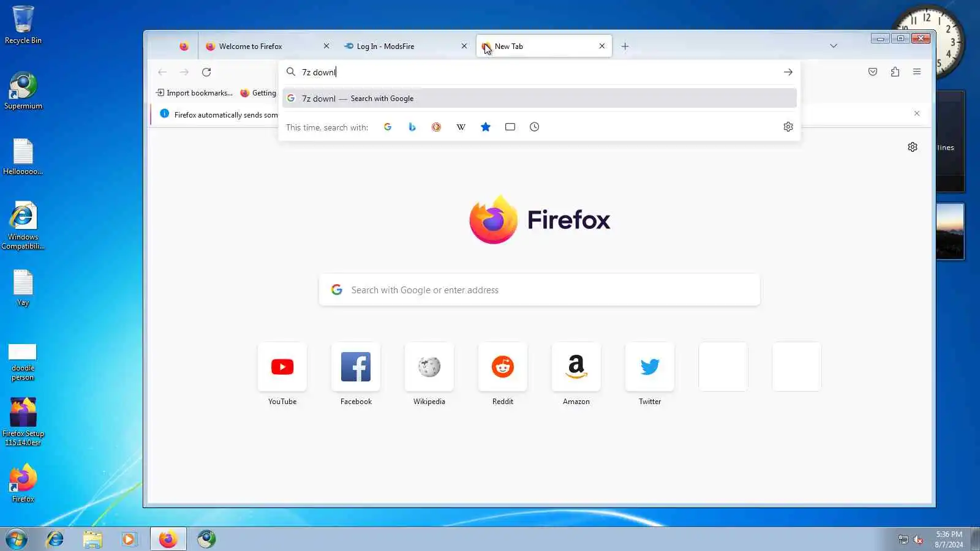Expand the list all tabs dropdown
This screenshot has width=980, height=551.
coord(834,46)
